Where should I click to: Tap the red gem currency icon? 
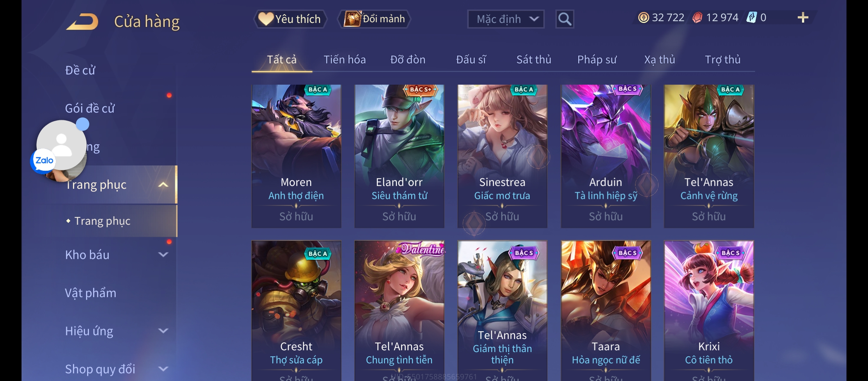click(697, 18)
